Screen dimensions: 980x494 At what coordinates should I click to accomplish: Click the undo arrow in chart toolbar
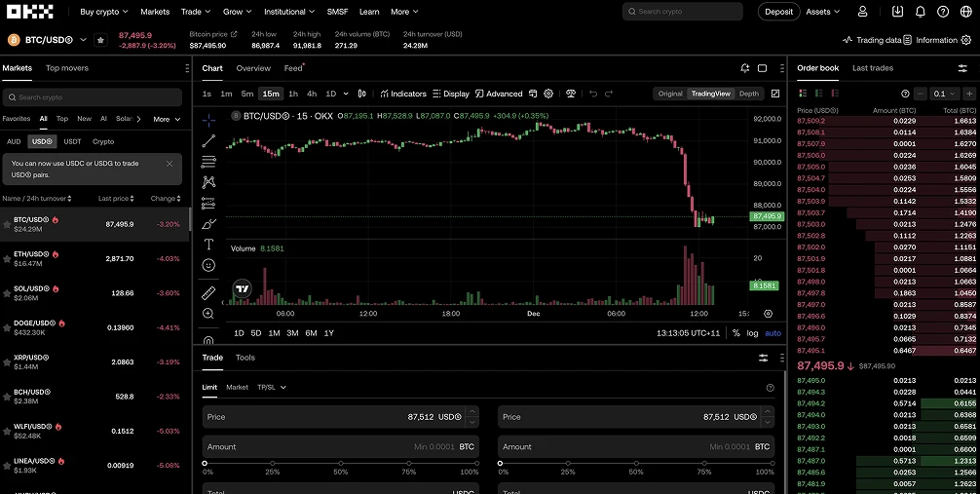click(x=593, y=94)
